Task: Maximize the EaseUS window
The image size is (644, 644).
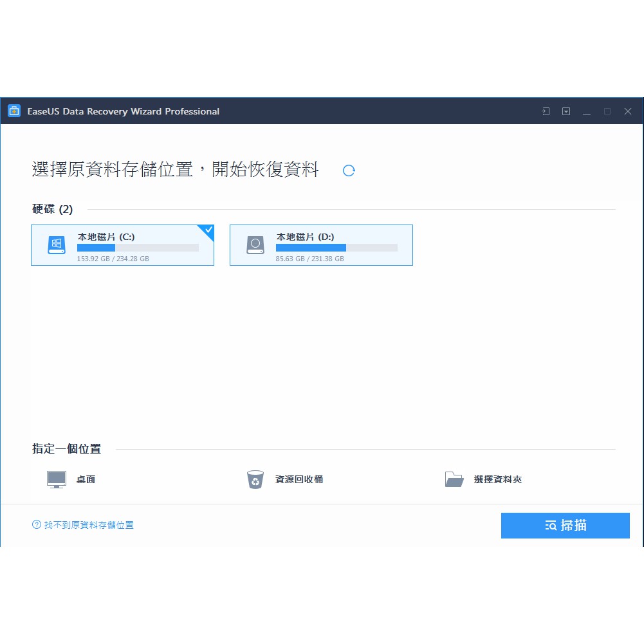Action: (x=607, y=111)
